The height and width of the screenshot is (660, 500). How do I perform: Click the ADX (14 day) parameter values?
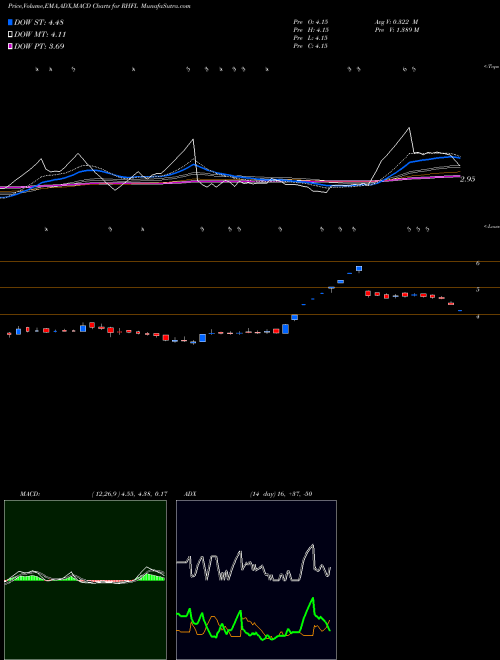tap(281, 494)
